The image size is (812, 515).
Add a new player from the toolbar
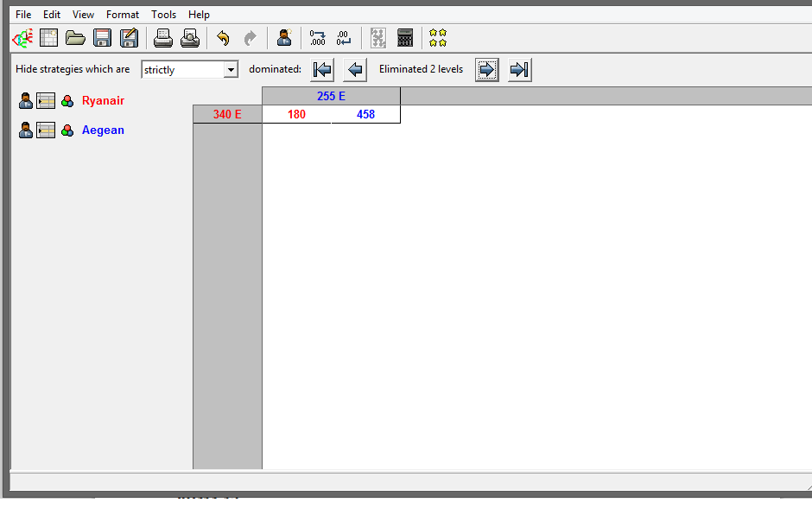coord(284,38)
